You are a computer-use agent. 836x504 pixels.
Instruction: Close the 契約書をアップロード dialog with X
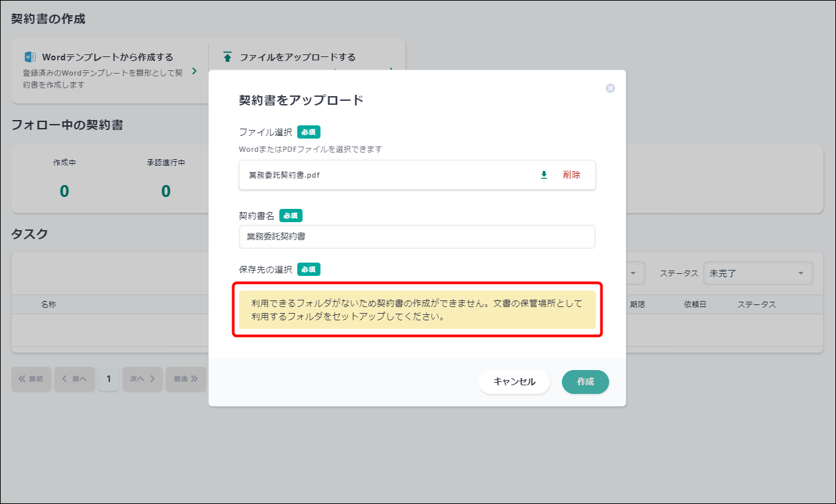[610, 88]
